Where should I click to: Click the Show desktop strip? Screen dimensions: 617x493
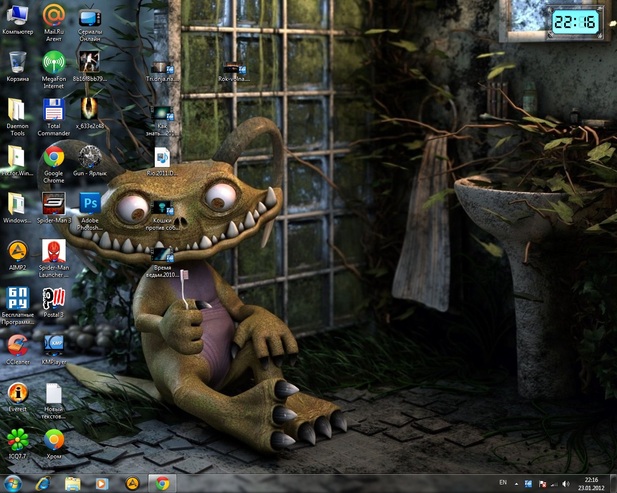(x=613, y=484)
